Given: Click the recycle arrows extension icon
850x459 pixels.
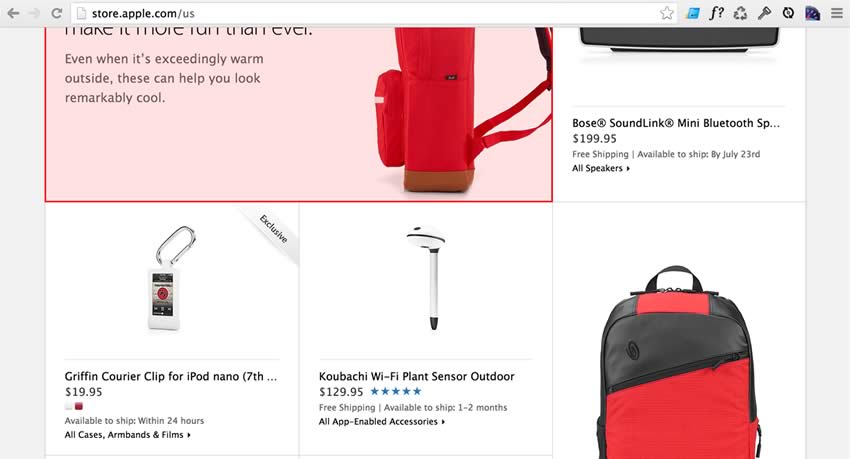Looking at the screenshot, I should pyautogui.click(x=740, y=13).
